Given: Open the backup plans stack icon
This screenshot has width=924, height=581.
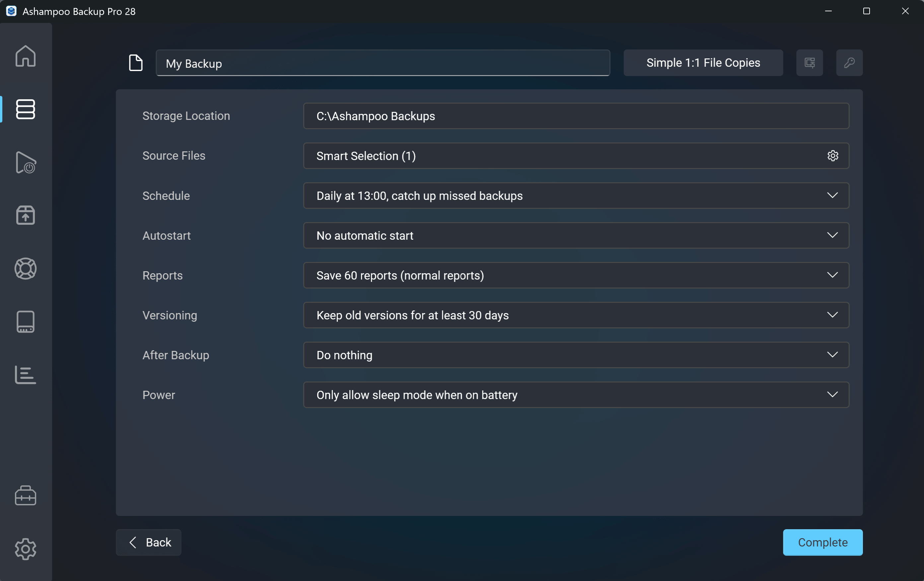Looking at the screenshot, I should click(x=26, y=109).
